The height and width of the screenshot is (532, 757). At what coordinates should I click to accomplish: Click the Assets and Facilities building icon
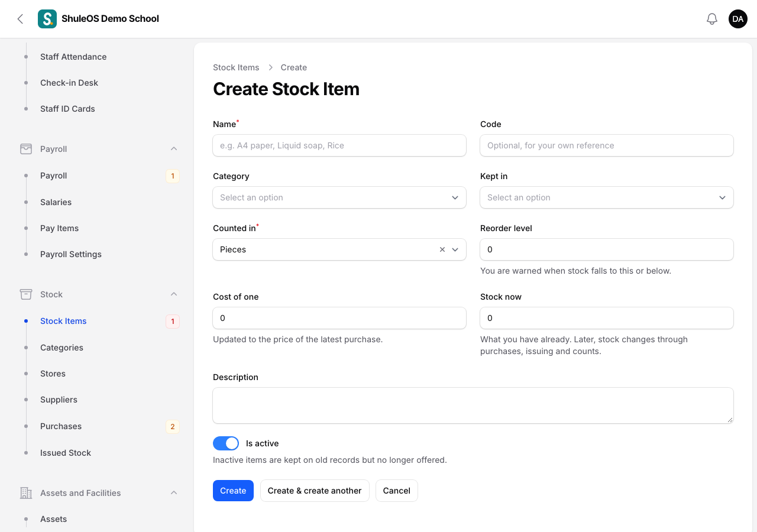click(26, 493)
